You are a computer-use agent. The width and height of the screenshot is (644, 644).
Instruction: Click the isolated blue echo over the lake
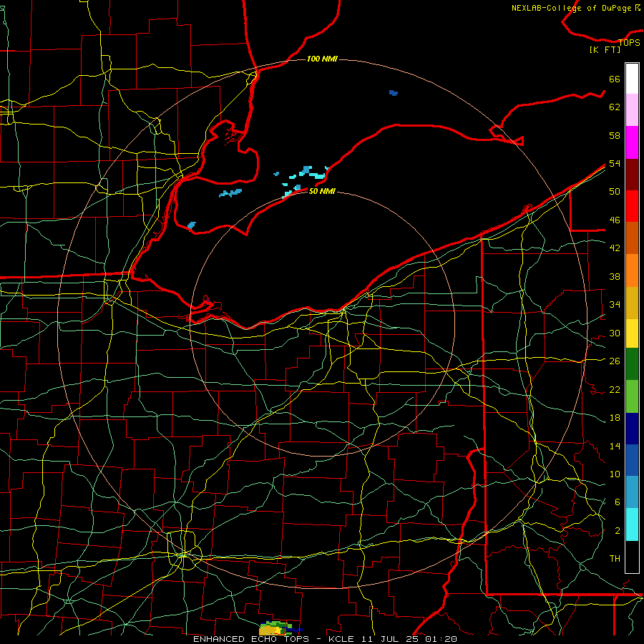(394, 93)
